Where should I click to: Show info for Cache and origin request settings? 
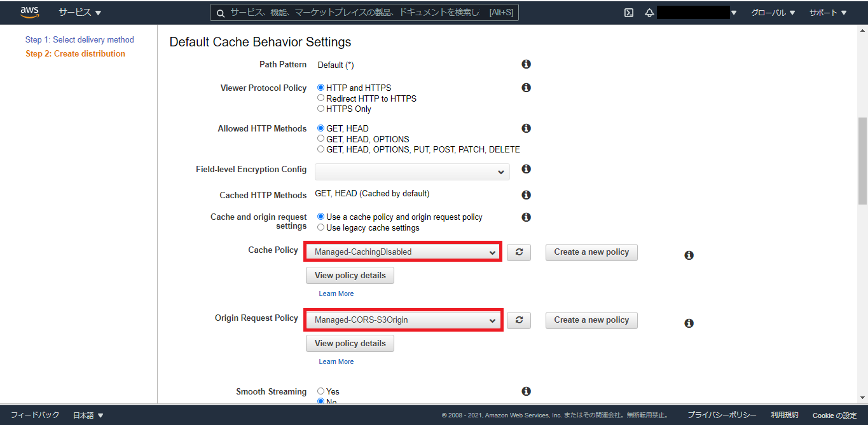(x=526, y=217)
